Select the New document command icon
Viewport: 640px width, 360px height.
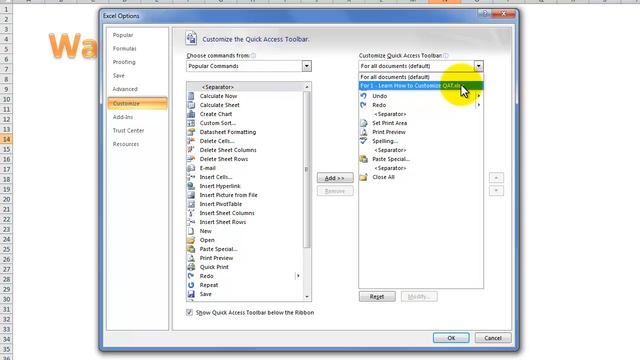pos(191,231)
